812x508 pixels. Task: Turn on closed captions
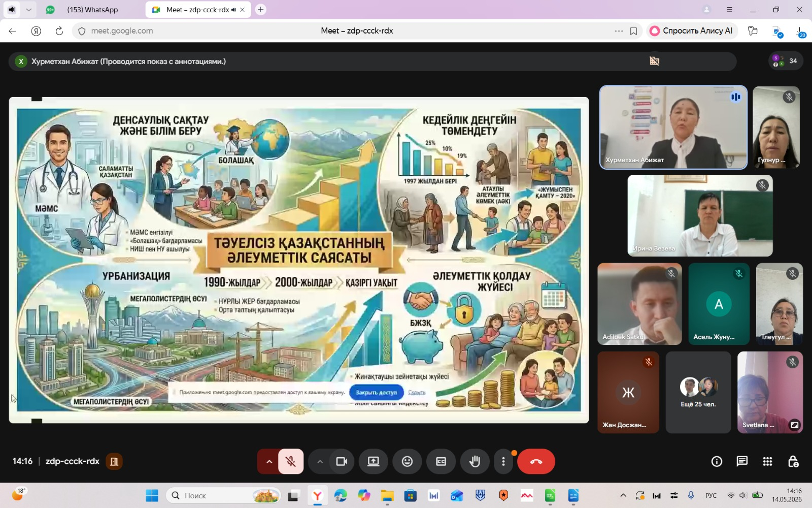point(441,461)
